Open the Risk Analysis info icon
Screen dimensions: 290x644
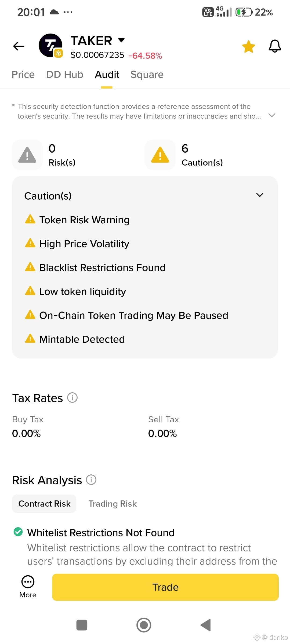coord(91,480)
